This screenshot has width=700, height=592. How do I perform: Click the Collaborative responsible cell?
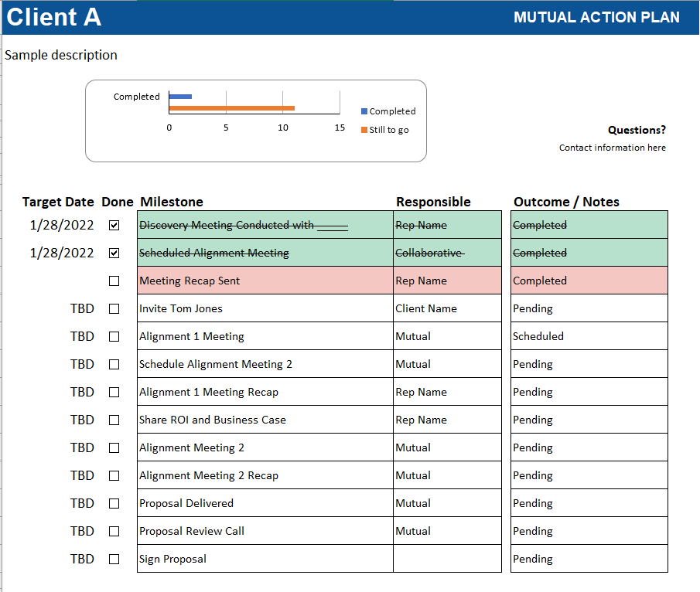447,253
